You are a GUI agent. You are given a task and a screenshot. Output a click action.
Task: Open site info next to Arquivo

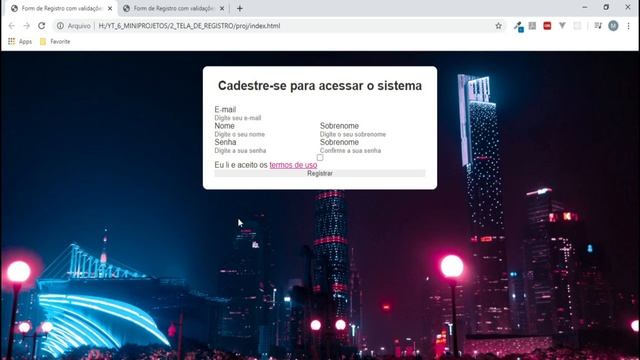pos(60,26)
